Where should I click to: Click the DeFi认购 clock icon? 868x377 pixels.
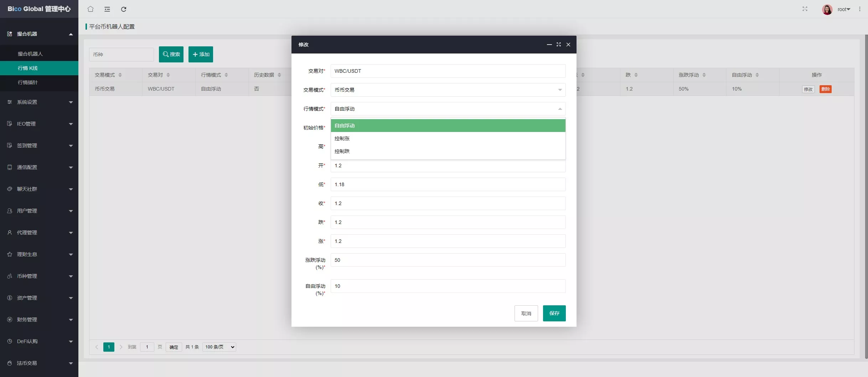(x=10, y=341)
